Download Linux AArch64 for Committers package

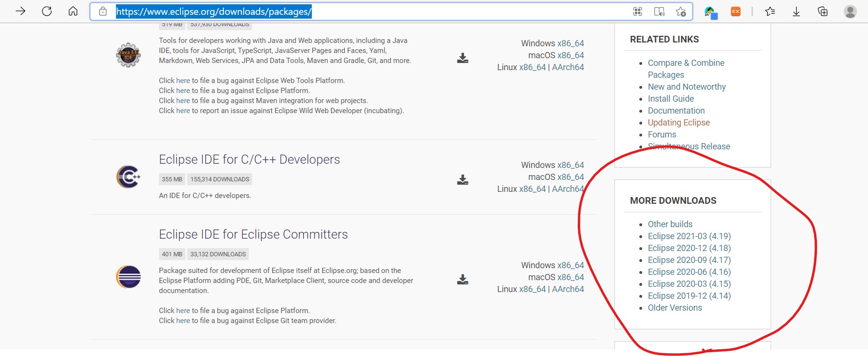568,289
